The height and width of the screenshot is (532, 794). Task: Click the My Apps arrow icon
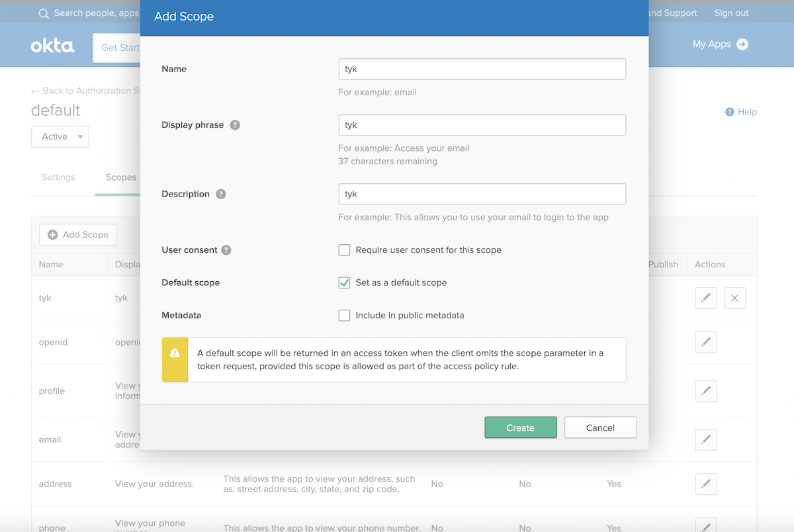[742, 44]
